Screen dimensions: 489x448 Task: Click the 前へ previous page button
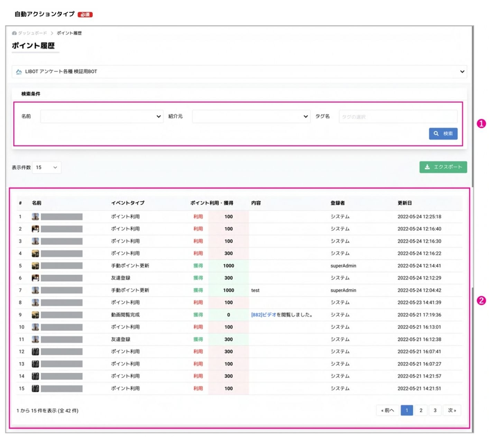(x=387, y=410)
